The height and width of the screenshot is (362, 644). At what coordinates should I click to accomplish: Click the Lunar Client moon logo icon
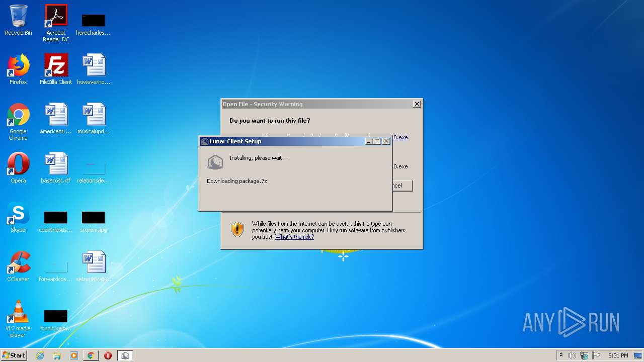(x=215, y=162)
